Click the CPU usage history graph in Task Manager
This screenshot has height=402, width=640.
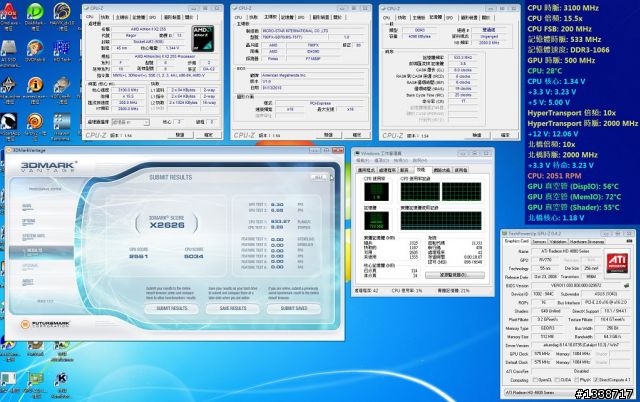[x=441, y=191]
